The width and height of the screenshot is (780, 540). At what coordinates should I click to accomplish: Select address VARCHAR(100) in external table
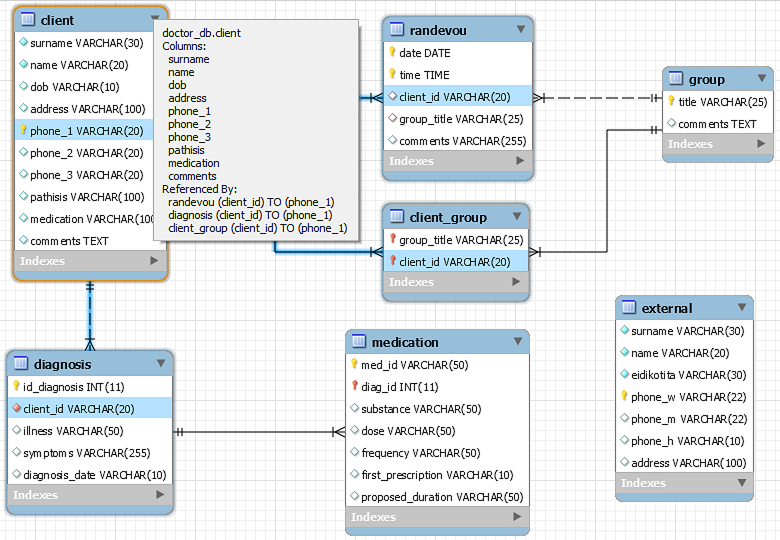[x=684, y=462]
